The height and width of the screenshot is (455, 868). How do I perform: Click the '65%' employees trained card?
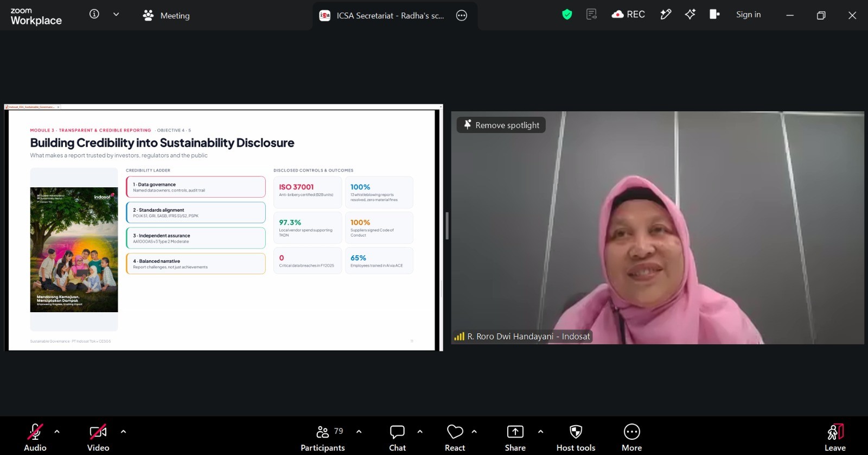379,261
